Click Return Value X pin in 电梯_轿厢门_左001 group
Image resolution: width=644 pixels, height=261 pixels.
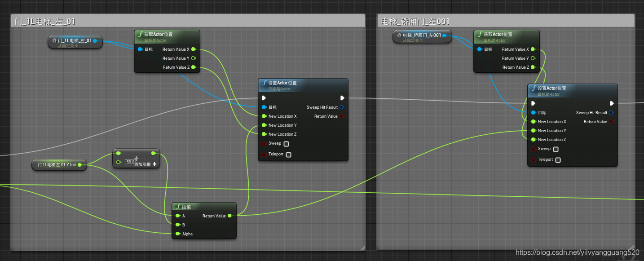[x=533, y=49]
